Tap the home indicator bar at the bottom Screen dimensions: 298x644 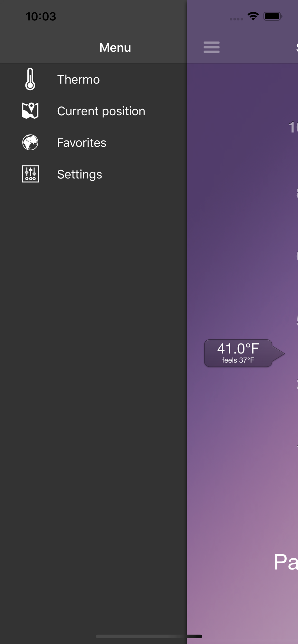click(149, 636)
